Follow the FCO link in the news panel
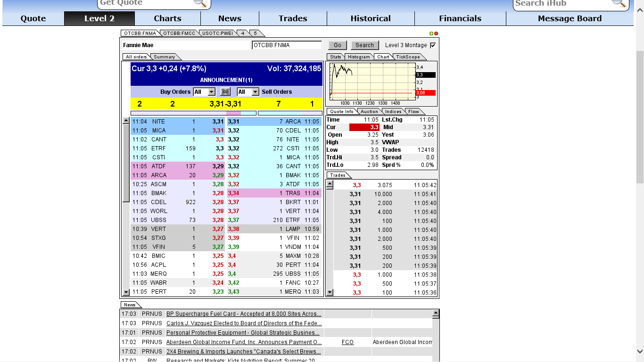Screen dimensions: 644x362 [347, 342]
